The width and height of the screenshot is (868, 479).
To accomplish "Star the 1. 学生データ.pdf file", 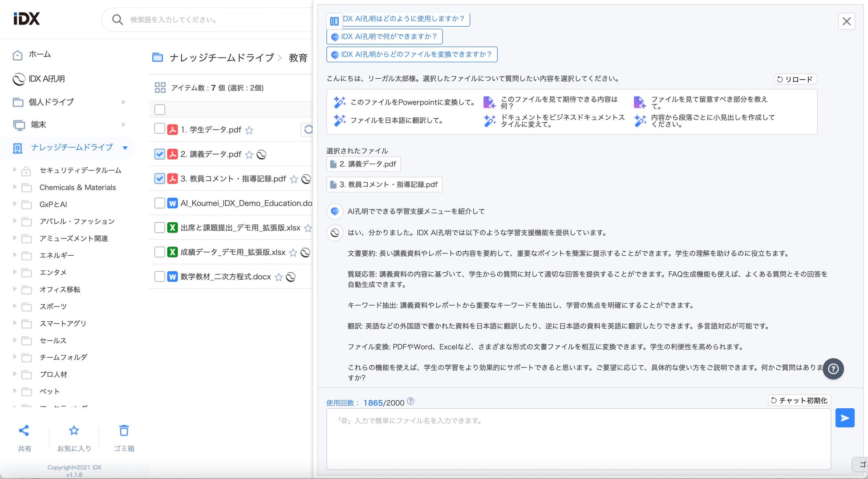I will coord(249,130).
